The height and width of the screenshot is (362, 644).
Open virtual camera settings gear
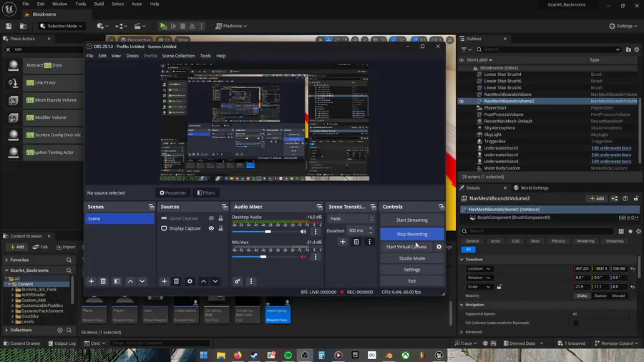tap(439, 247)
